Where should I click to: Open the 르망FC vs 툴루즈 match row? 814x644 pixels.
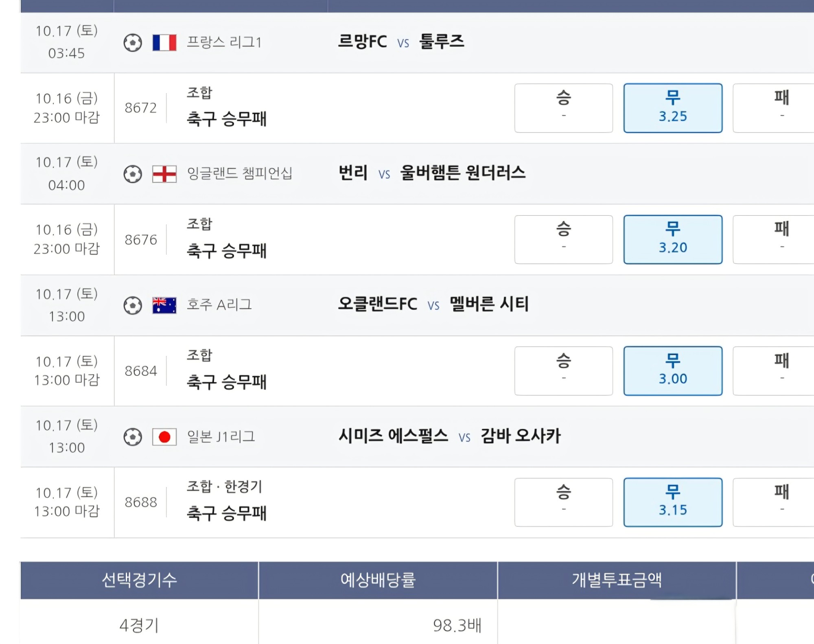(417, 43)
